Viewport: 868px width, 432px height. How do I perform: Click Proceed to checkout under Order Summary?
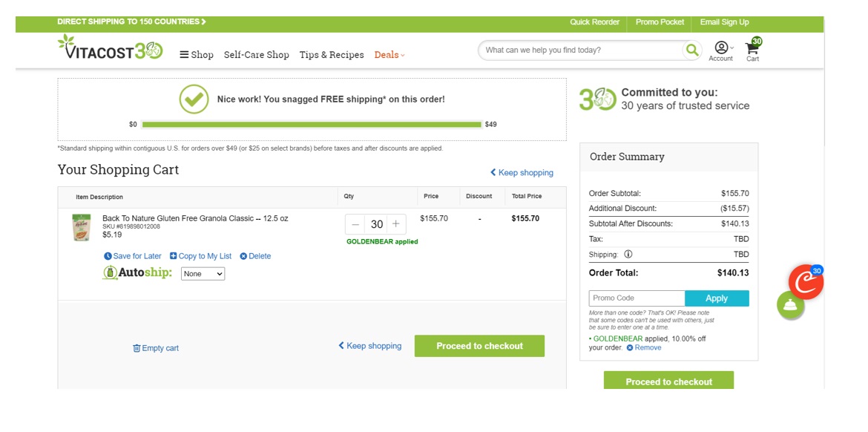[x=668, y=381]
